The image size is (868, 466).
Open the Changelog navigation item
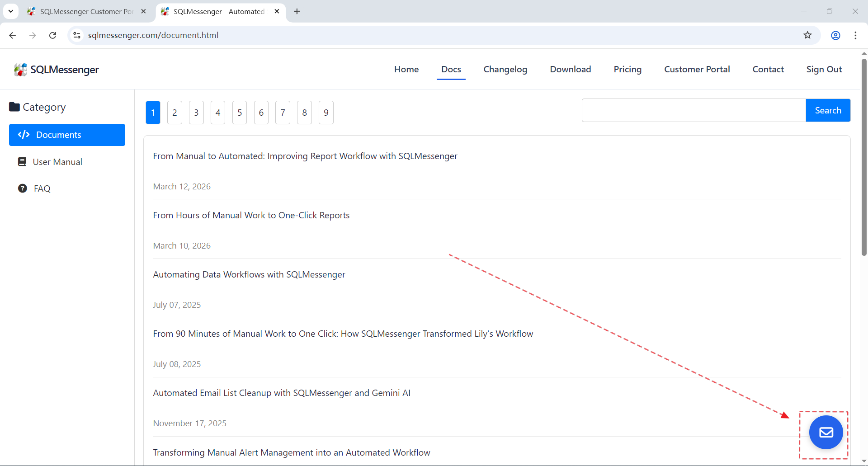[505, 69]
